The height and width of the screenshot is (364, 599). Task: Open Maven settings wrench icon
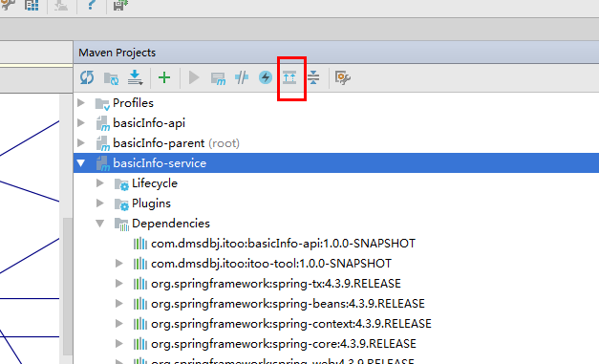click(343, 77)
